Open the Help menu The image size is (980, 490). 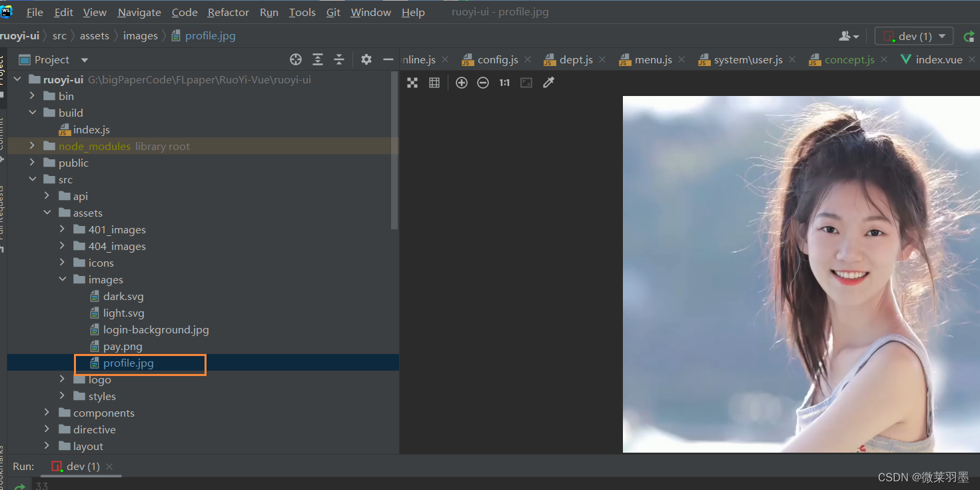[413, 12]
